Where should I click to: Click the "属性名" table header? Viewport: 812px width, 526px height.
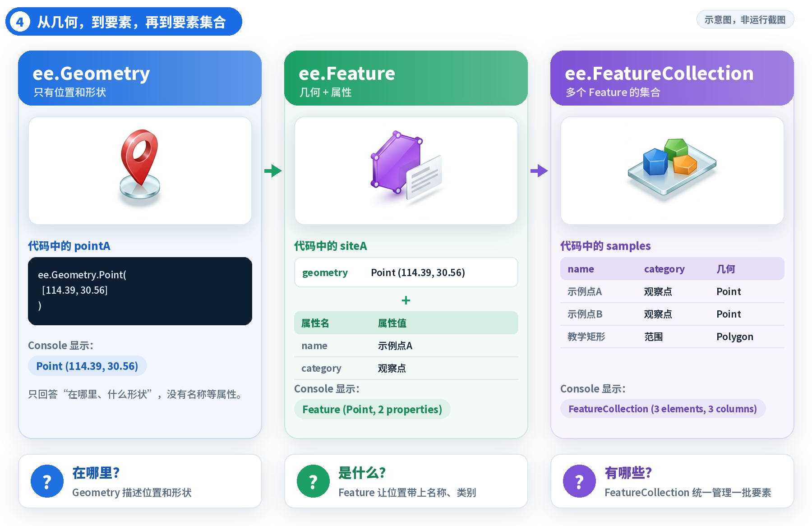click(x=315, y=323)
